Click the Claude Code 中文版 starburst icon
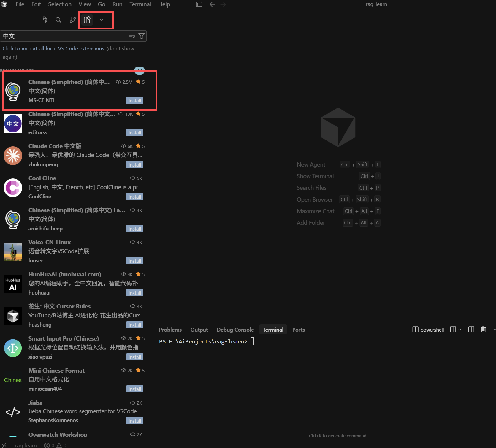This screenshot has width=496, height=448. (x=13, y=156)
